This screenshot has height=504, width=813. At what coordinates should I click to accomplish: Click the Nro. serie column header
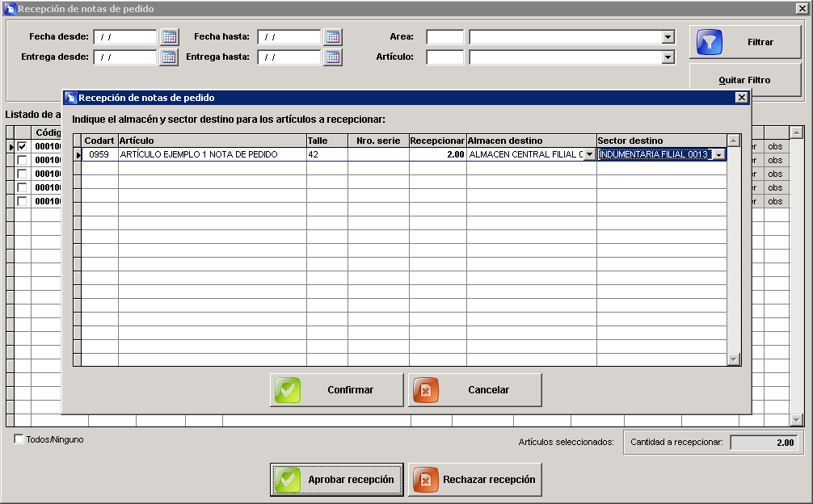click(378, 141)
